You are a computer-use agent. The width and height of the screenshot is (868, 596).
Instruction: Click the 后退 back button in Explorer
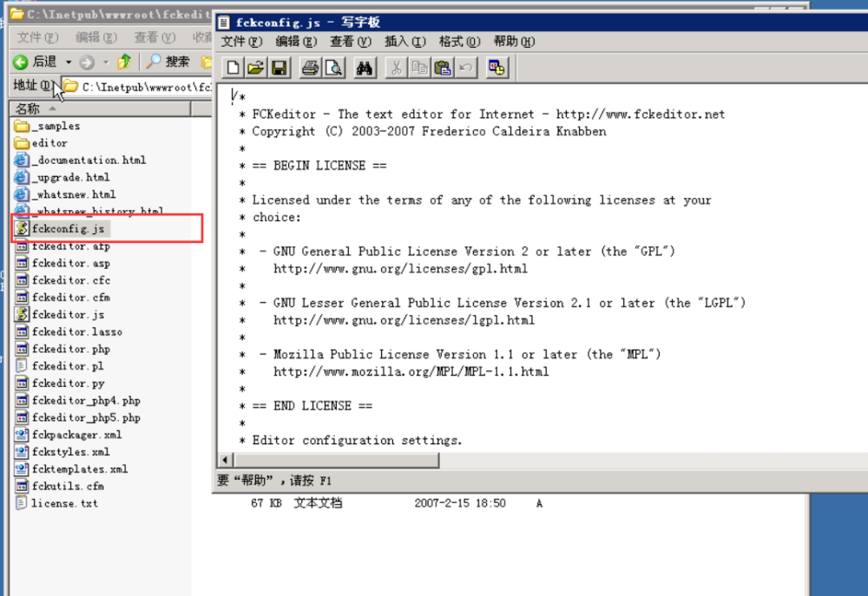[x=36, y=62]
